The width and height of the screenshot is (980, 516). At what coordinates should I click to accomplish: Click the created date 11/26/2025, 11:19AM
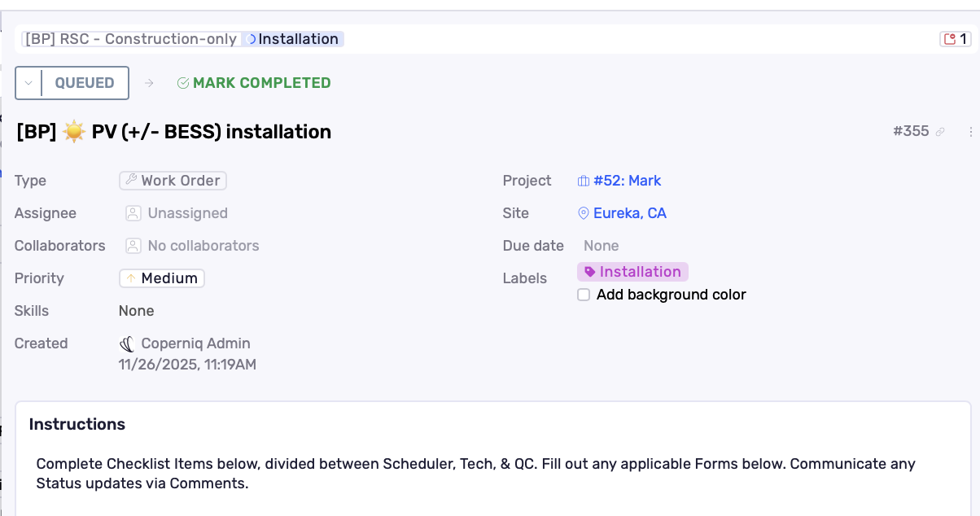coord(187,365)
